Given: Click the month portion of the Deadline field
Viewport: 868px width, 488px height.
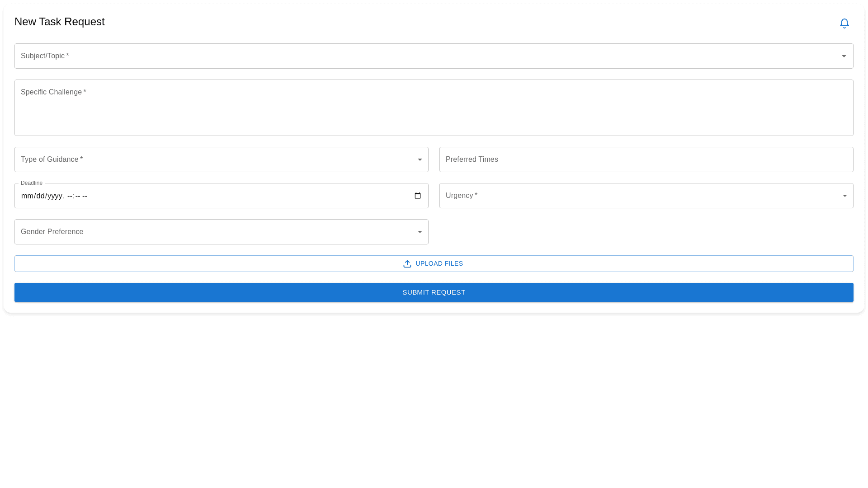Looking at the screenshot, I should pyautogui.click(x=26, y=196).
